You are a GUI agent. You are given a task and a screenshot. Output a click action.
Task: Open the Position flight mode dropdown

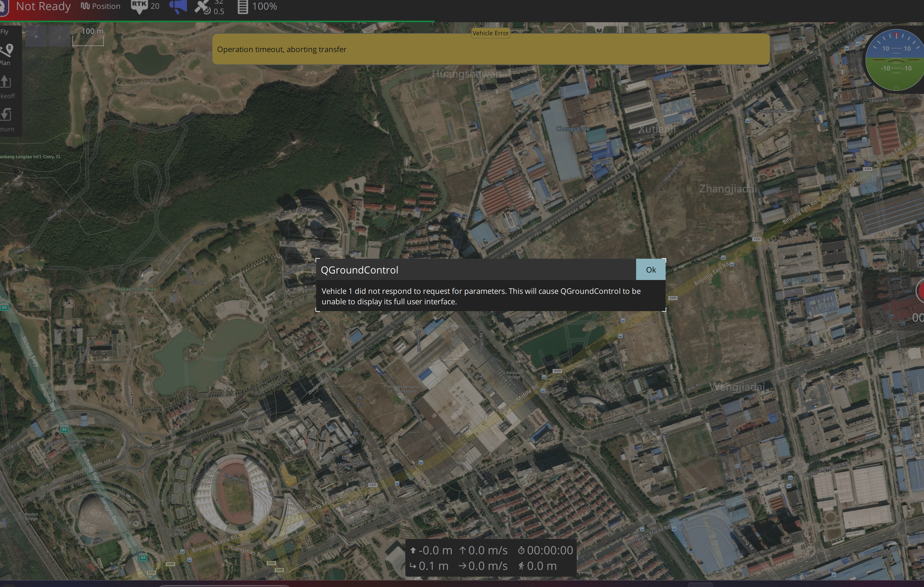point(101,6)
